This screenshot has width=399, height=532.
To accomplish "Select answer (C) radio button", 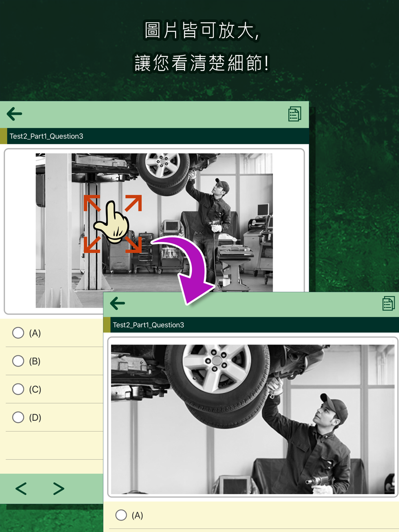I will coord(18,389).
